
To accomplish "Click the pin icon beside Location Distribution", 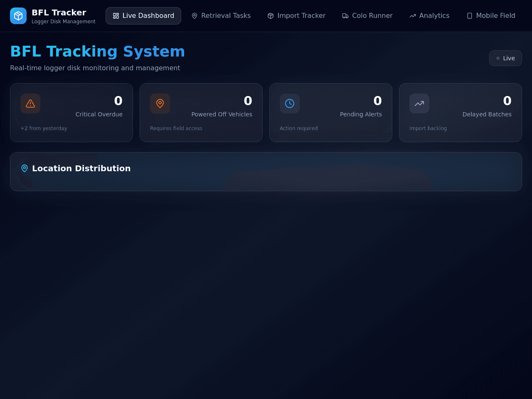I will coord(25,168).
